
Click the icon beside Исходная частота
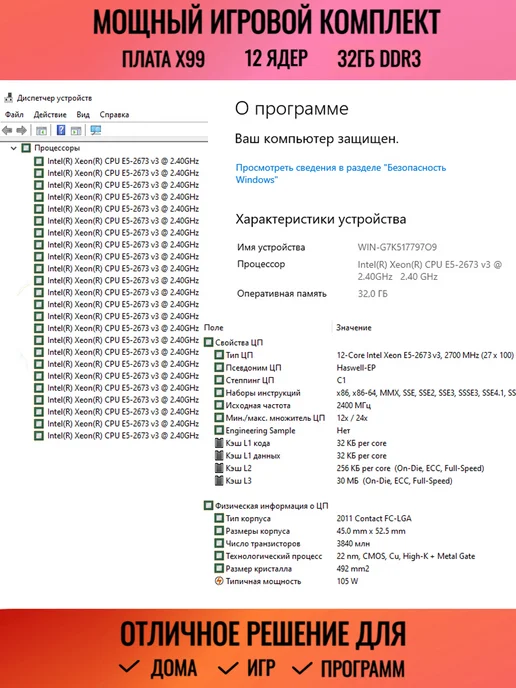(219, 405)
